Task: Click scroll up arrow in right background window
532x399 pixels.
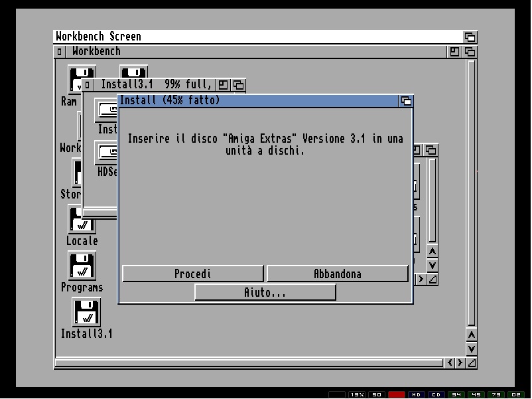Action: pyautogui.click(x=432, y=252)
